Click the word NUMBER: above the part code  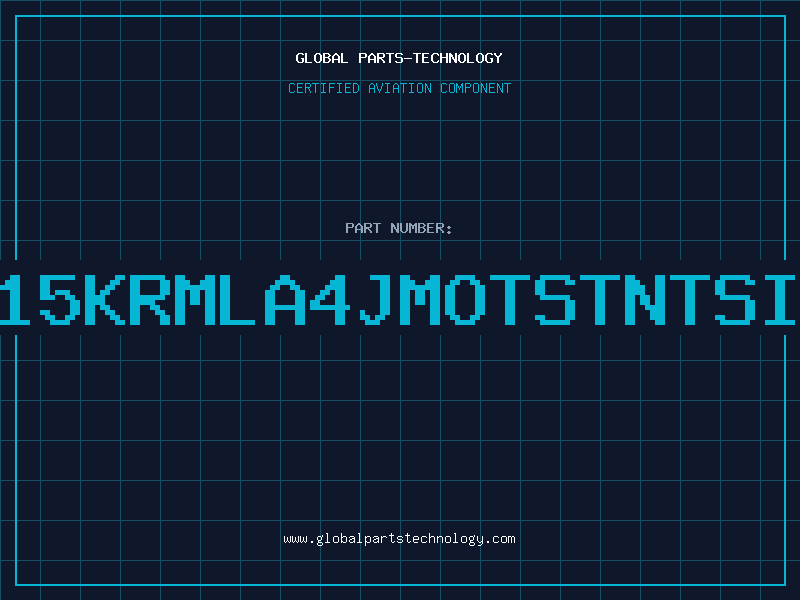421,228
